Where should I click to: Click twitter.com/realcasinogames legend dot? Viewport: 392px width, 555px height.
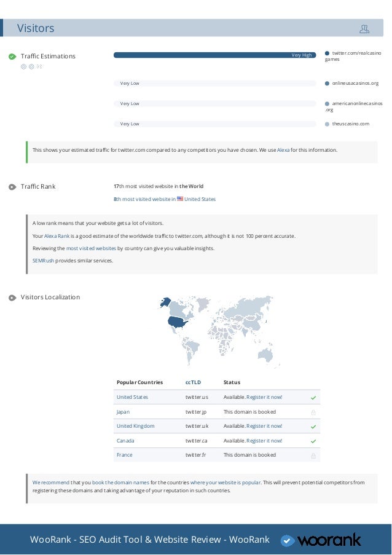(x=327, y=53)
